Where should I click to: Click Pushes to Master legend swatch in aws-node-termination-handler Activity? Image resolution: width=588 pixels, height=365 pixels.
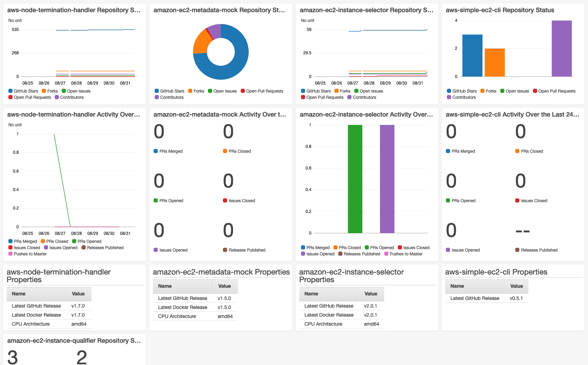10,254
